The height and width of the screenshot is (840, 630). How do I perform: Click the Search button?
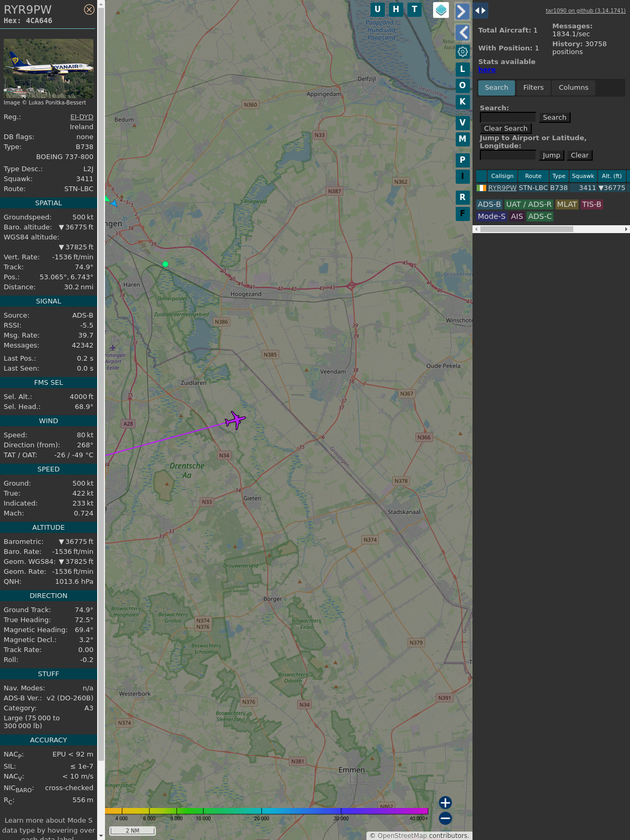tap(554, 118)
